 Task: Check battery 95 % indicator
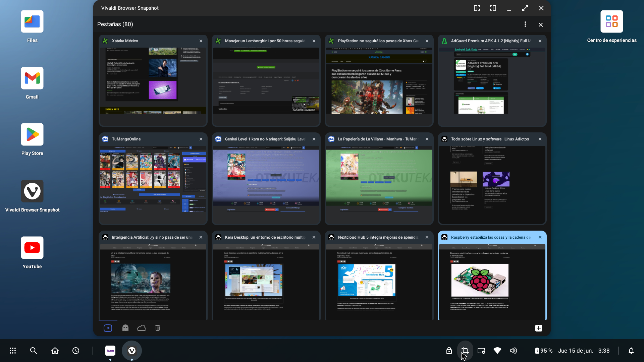click(x=544, y=351)
